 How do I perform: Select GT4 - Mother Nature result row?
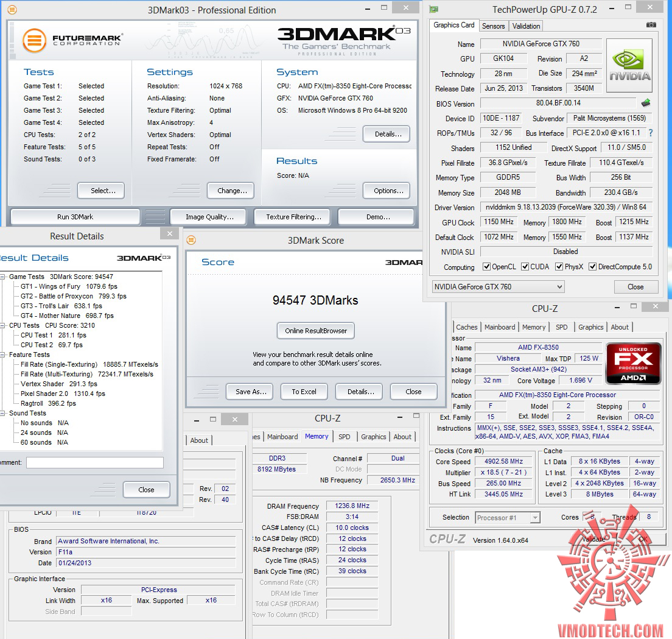tap(68, 316)
